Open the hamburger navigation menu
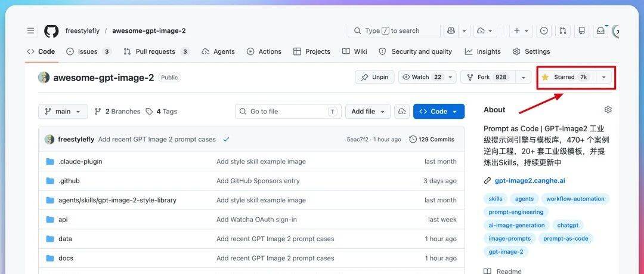 (31, 31)
